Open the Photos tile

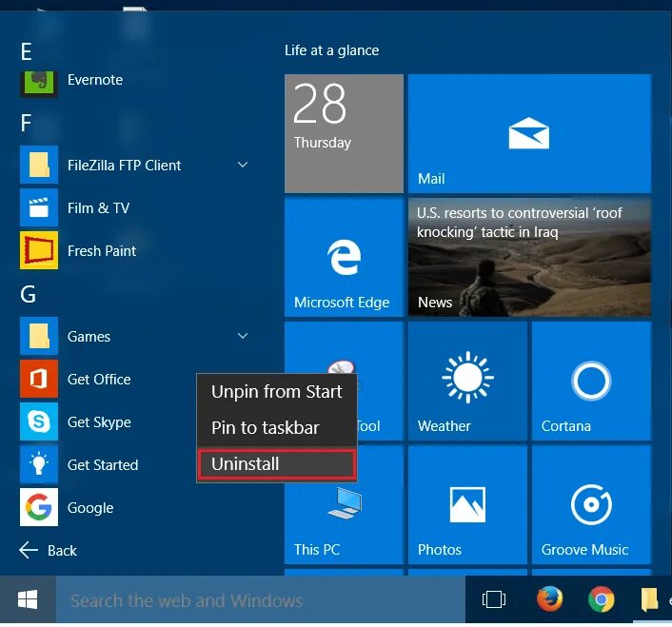[x=467, y=505]
